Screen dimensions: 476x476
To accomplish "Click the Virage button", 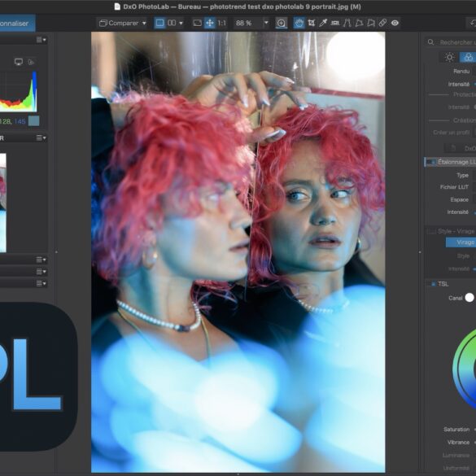I will (461, 242).
